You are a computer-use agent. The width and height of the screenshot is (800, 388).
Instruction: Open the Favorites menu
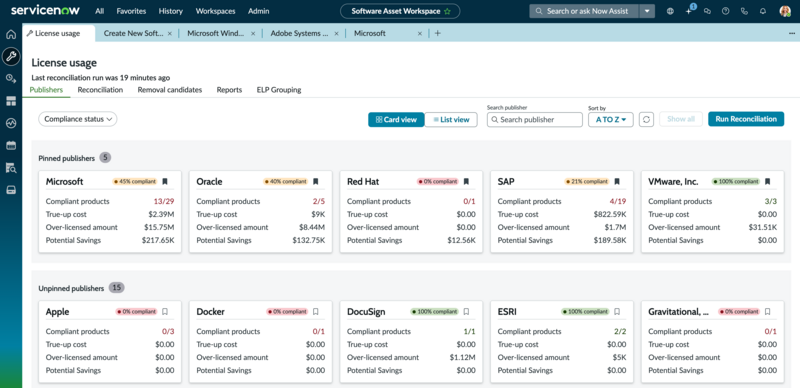(x=131, y=11)
